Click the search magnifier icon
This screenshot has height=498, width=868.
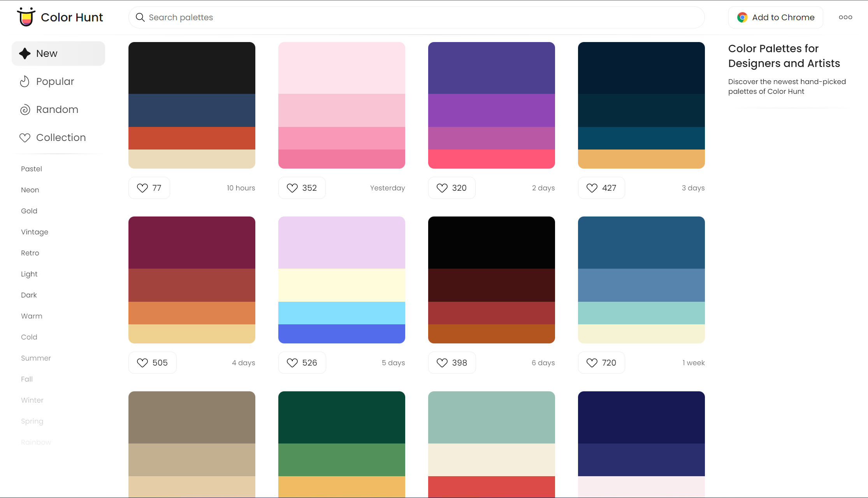point(140,17)
